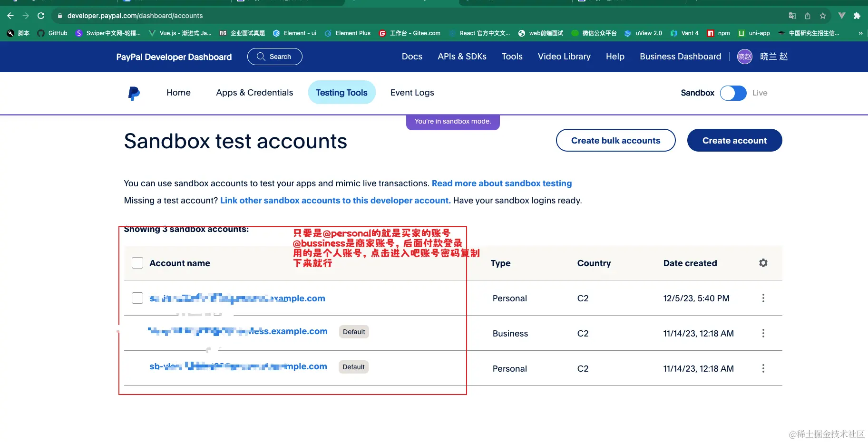Open the browser extensions puzzle icon
The image size is (868, 442).
[857, 16]
